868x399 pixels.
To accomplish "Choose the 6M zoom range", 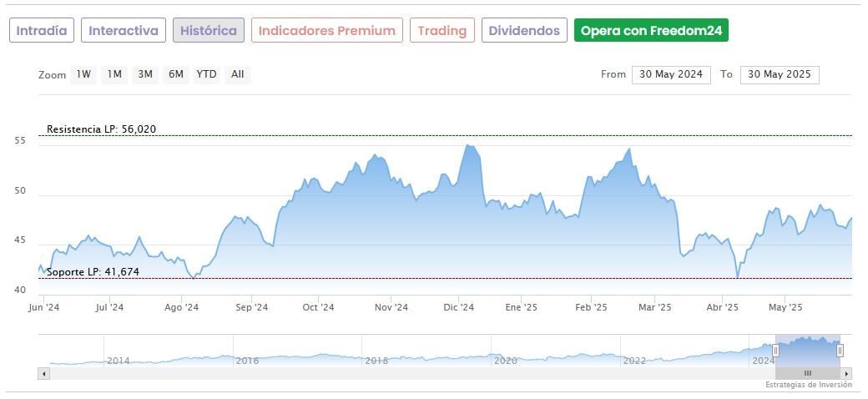I will coord(175,74).
